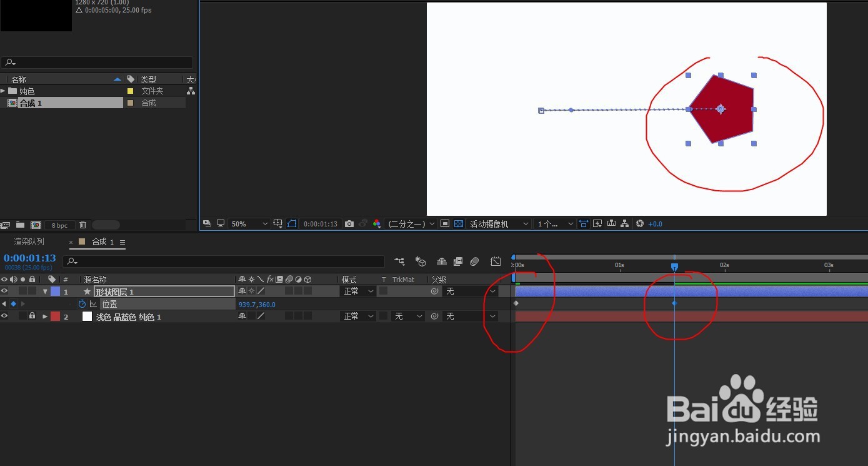Screen dimensions: 868x466
Task: Hide the 浅色 品蓝色 纯色 1 layer eye
Action: [x=4, y=317]
